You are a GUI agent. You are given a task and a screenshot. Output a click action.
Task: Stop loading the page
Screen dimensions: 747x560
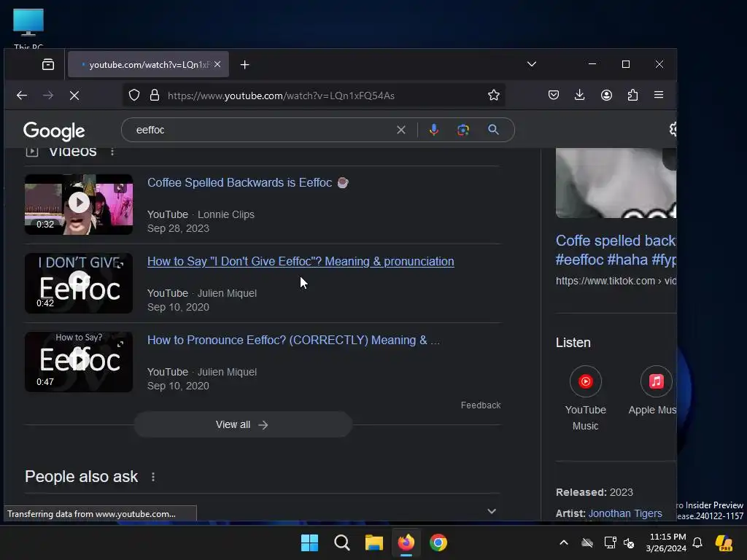pyautogui.click(x=74, y=96)
